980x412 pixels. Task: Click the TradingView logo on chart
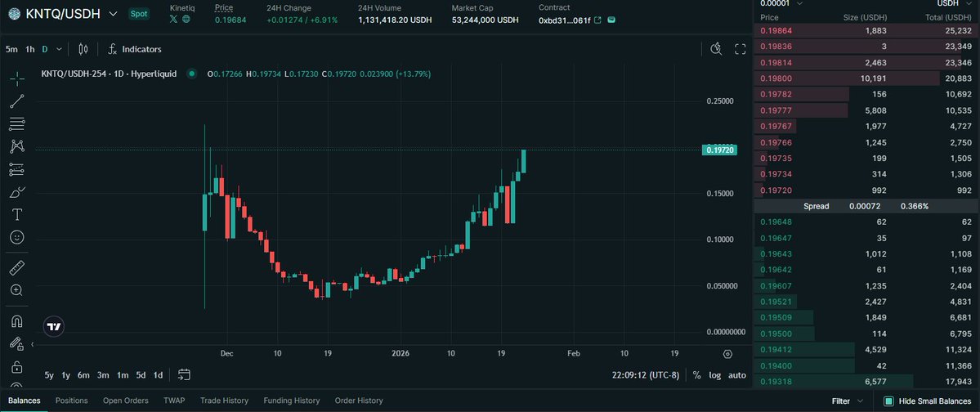(55, 326)
